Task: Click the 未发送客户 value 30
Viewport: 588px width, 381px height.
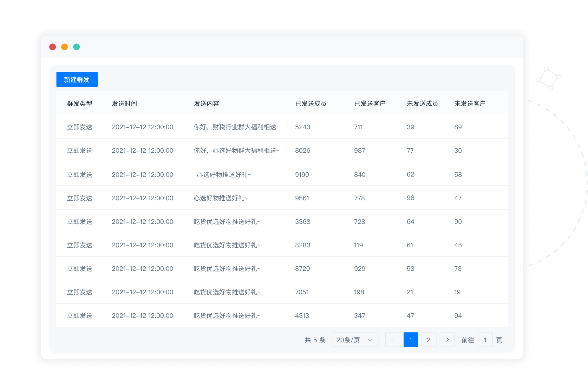Action: (x=458, y=150)
